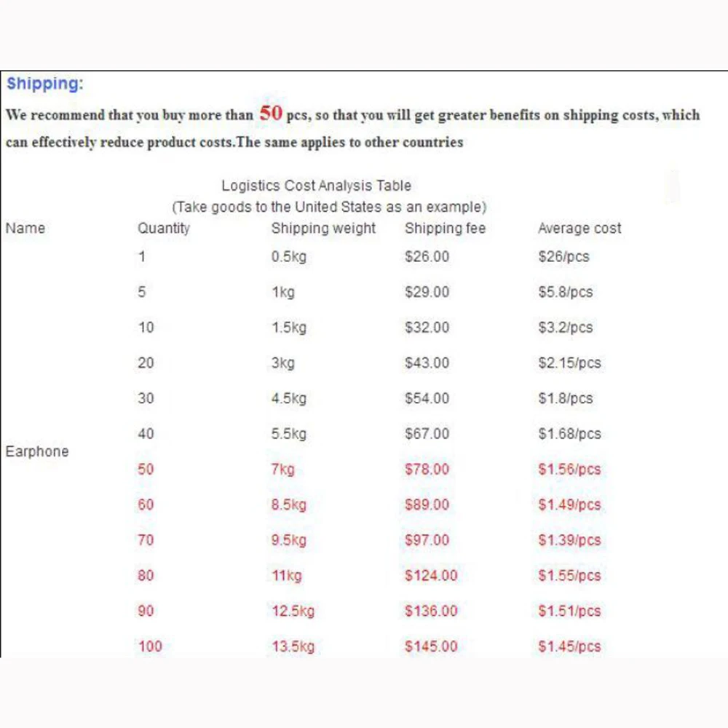Select the red $124.00 shipping fee
The image size is (728, 728).
[x=431, y=576]
